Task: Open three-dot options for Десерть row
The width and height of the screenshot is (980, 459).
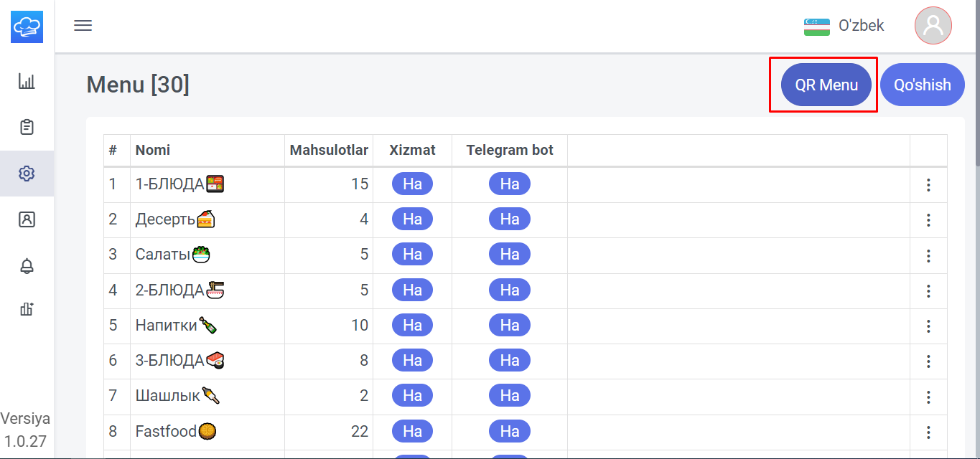Action: [928, 220]
